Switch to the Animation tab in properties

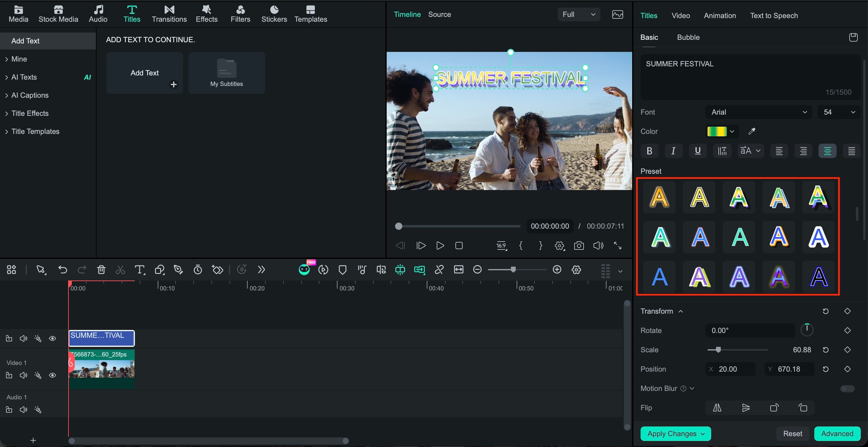pyautogui.click(x=720, y=15)
